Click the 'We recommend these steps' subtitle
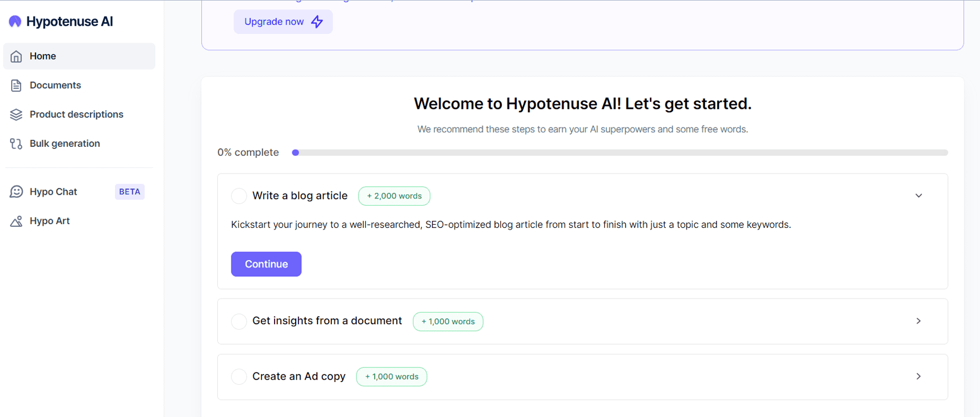 point(583,129)
